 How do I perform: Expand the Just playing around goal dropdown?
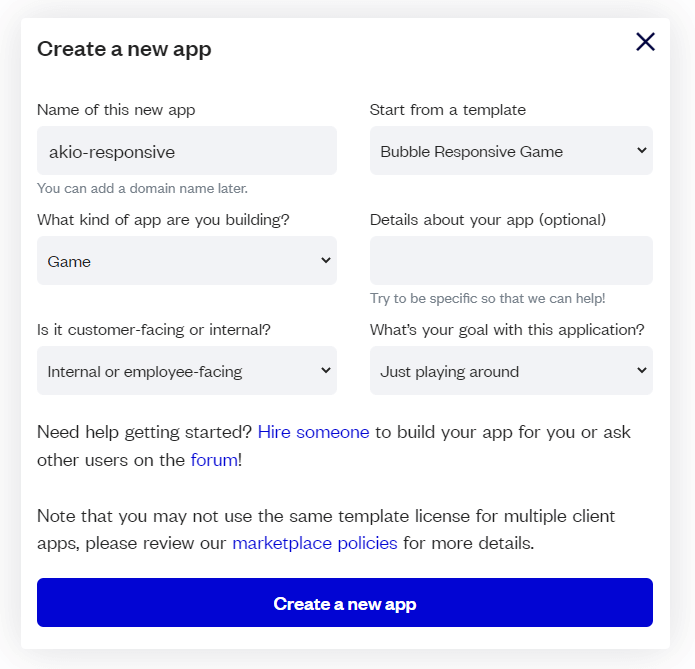tap(511, 371)
